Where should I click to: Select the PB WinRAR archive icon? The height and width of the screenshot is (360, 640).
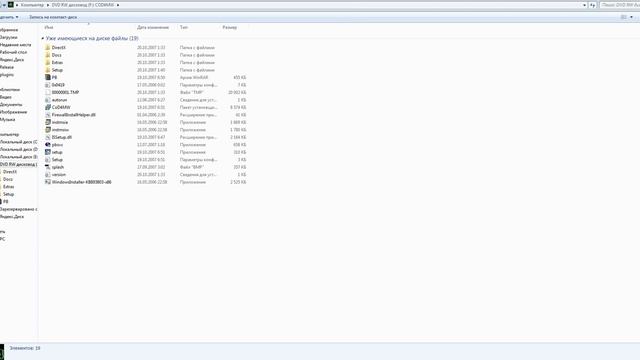(48, 77)
